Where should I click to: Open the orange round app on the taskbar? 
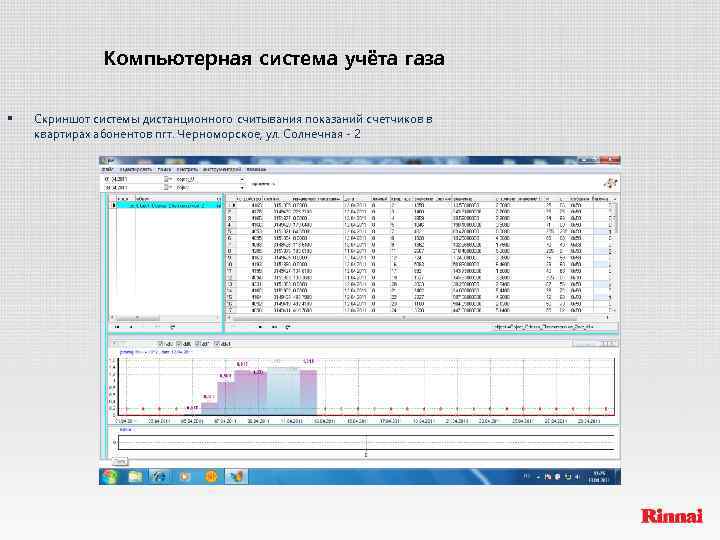(x=211, y=477)
